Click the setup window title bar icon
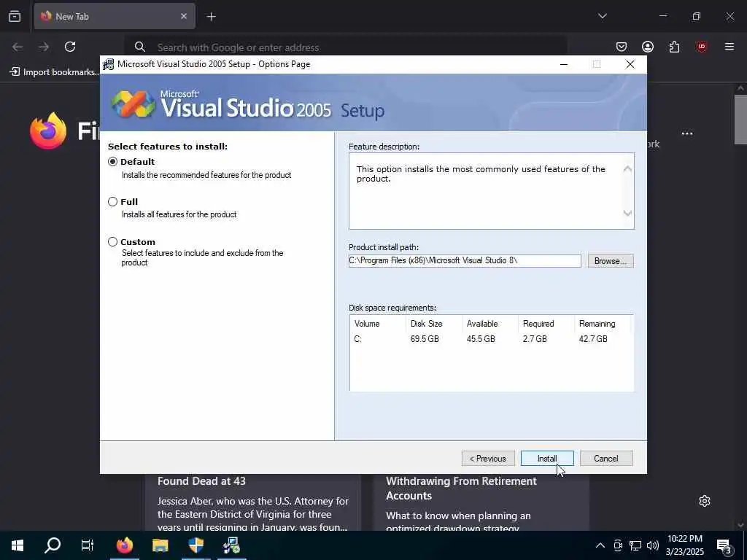The image size is (747, 560). pyautogui.click(x=109, y=64)
